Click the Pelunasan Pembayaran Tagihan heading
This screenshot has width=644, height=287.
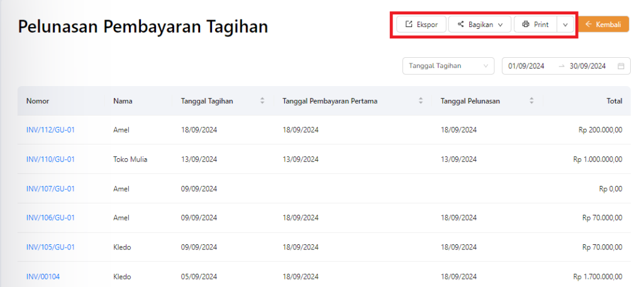(x=143, y=27)
